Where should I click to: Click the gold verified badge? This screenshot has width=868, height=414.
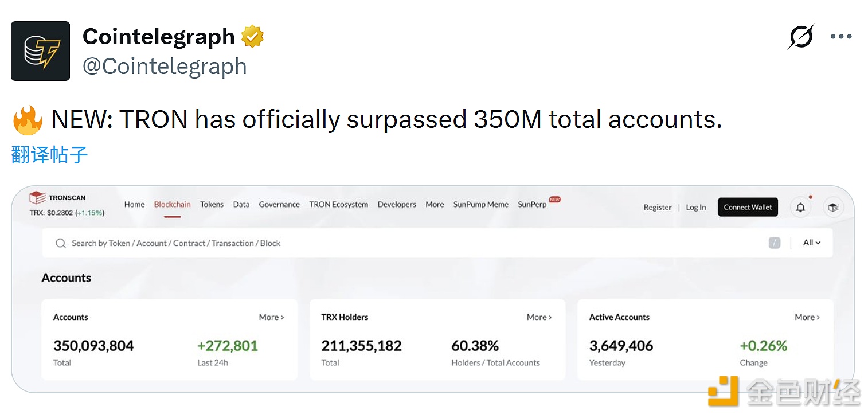click(252, 37)
